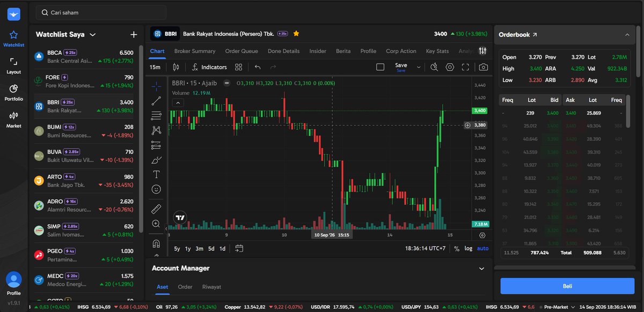644x312 pixels.
Task: Toggle auto scale mode
Action: point(483,248)
